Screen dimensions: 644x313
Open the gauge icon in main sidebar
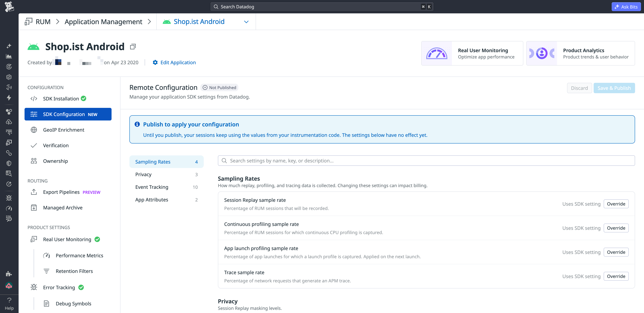coord(9,208)
